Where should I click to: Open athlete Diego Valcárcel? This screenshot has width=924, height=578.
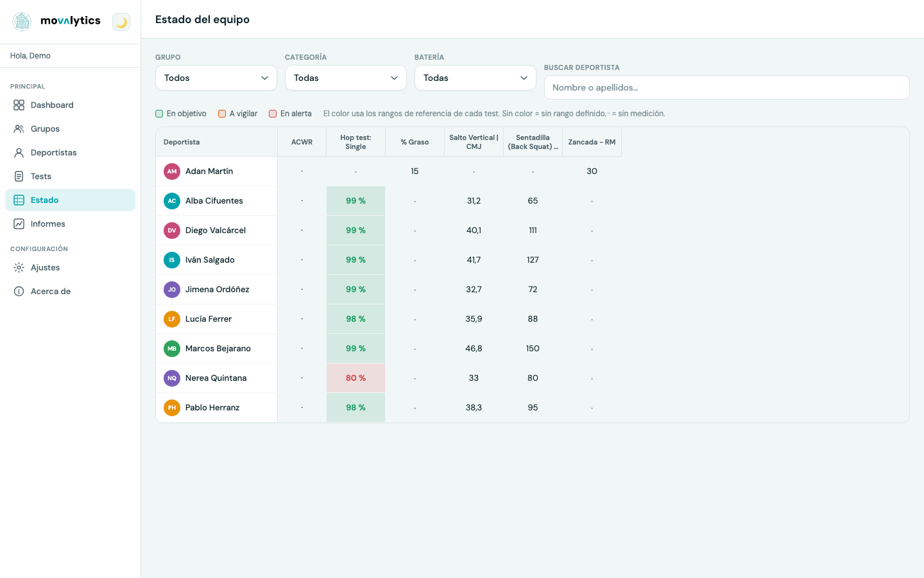[x=216, y=231]
